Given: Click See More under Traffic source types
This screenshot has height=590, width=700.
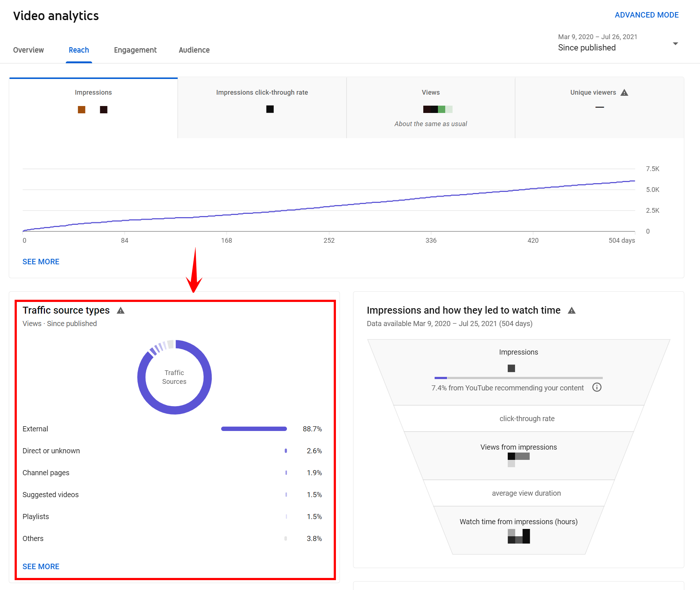Looking at the screenshot, I should coord(41,567).
